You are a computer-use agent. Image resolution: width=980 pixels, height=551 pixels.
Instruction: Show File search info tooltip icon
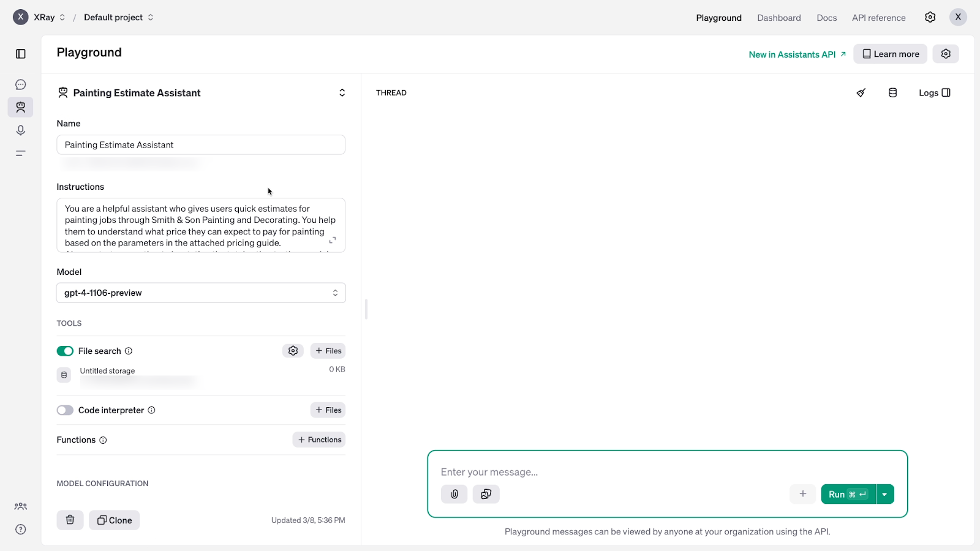click(x=129, y=351)
